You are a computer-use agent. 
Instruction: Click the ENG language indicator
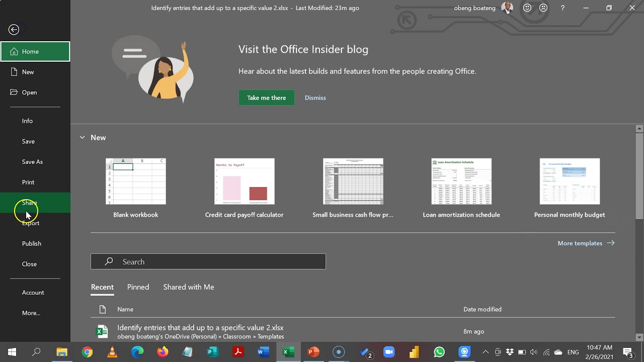coord(573,352)
